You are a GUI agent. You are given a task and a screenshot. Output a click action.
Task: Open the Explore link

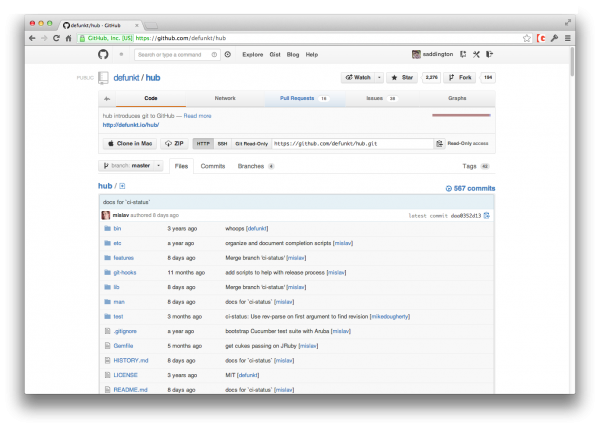click(253, 55)
